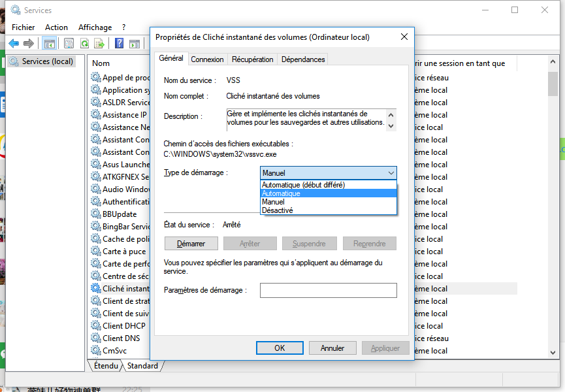This screenshot has height=392, width=565.
Task: Open the ? help menu
Action: click(x=123, y=27)
